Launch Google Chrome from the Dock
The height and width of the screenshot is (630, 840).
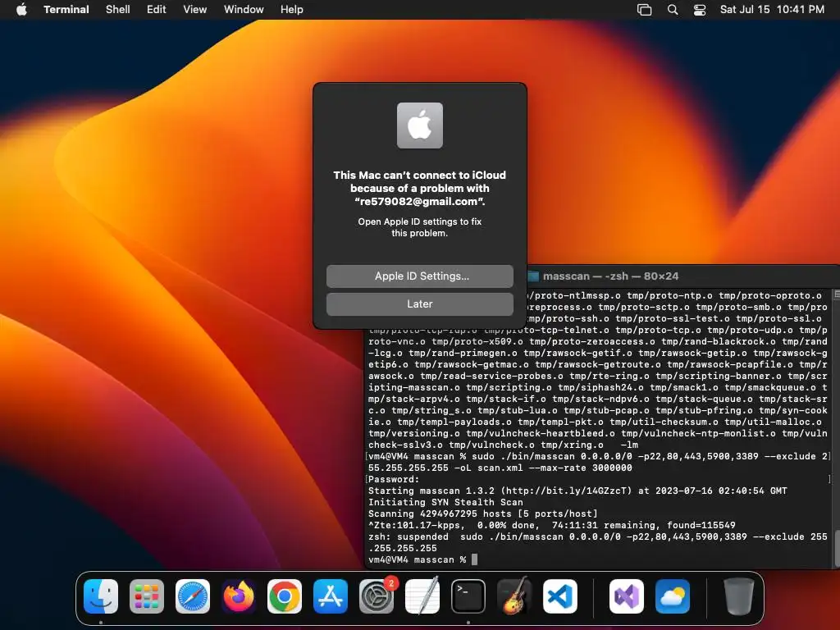click(285, 596)
